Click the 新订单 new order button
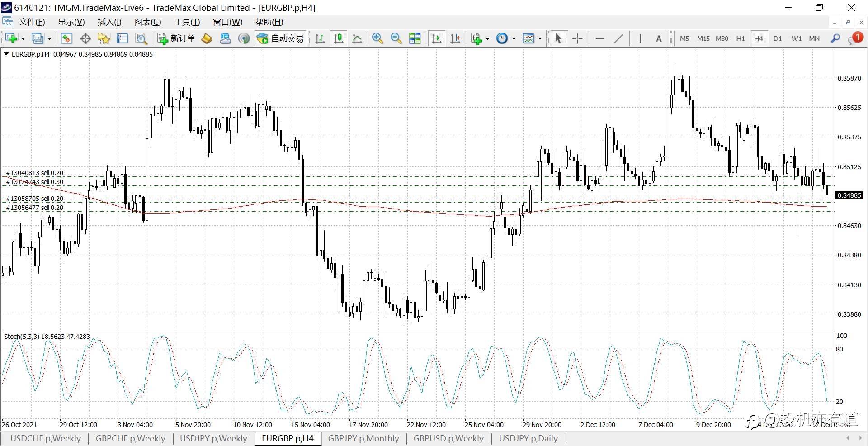 point(176,38)
